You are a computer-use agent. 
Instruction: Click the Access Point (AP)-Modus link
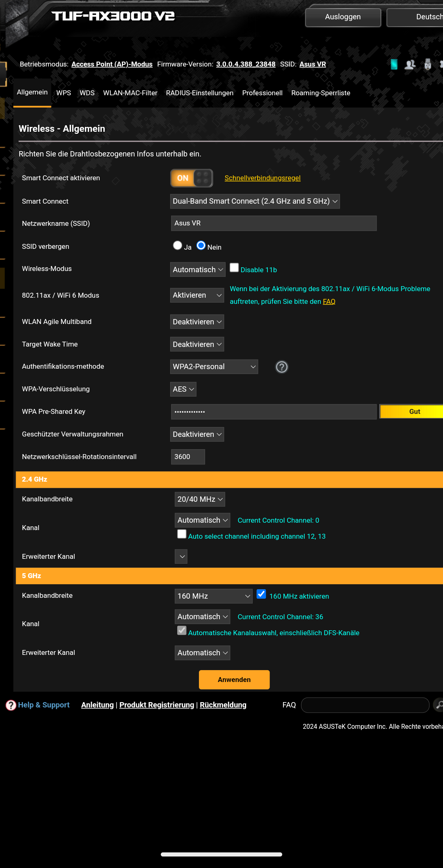[112, 64]
